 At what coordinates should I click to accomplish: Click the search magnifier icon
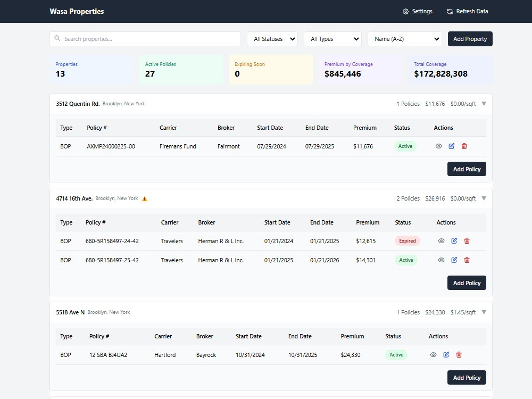(57, 38)
